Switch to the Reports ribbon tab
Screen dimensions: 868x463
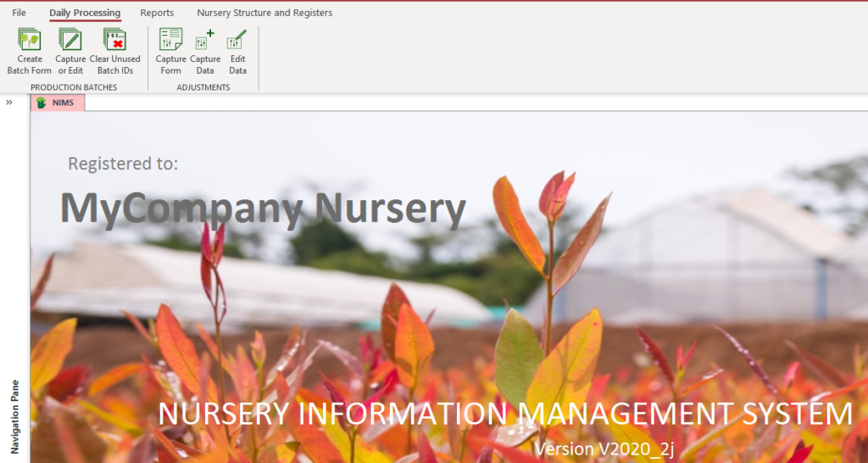click(x=157, y=13)
